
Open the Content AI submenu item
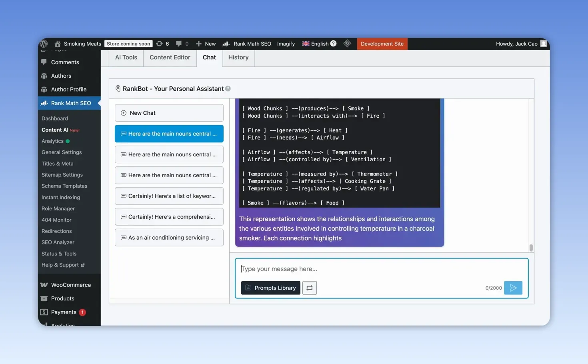(x=55, y=130)
